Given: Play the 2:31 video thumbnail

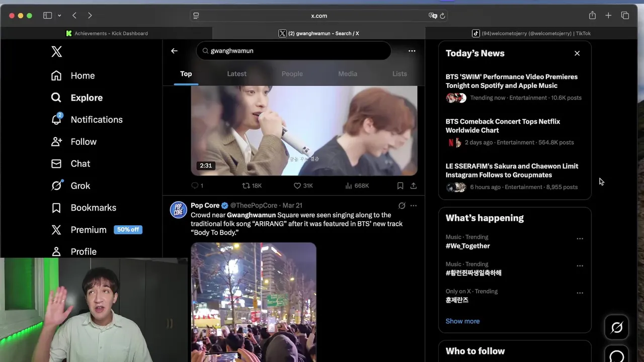Looking at the screenshot, I should click(304, 131).
